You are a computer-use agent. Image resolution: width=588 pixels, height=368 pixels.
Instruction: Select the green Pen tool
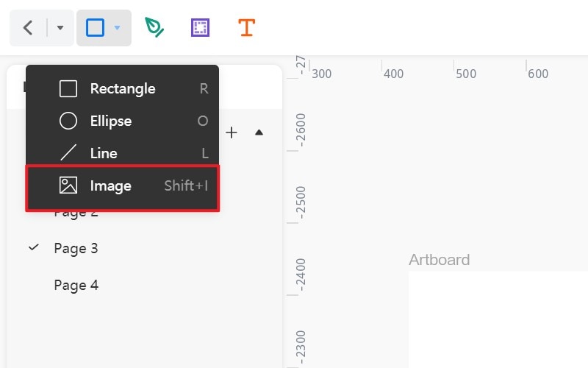coord(154,28)
